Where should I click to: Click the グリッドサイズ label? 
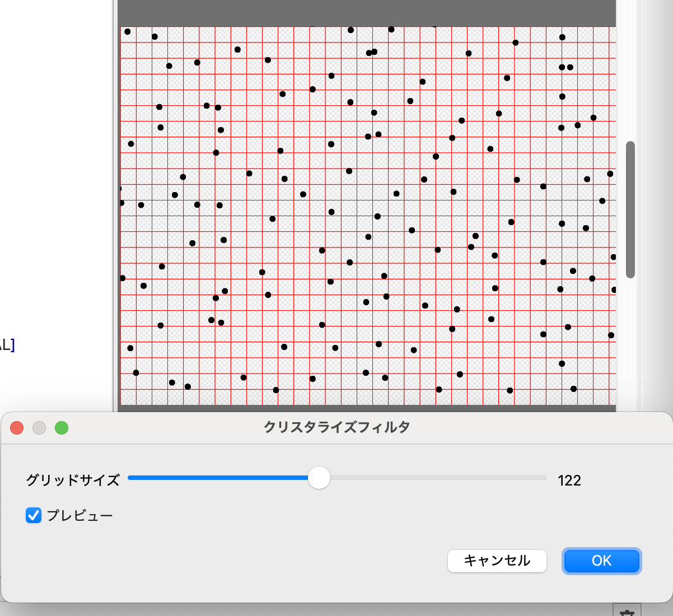click(73, 479)
